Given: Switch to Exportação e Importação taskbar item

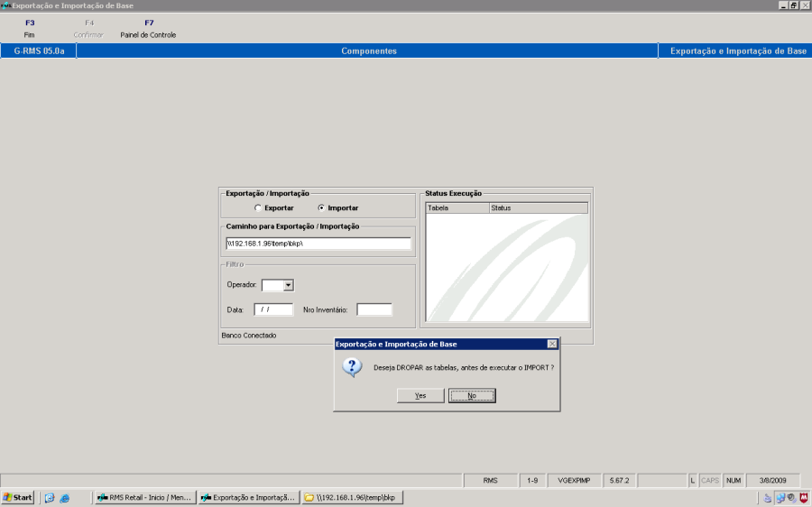Looking at the screenshot, I should [249, 498].
